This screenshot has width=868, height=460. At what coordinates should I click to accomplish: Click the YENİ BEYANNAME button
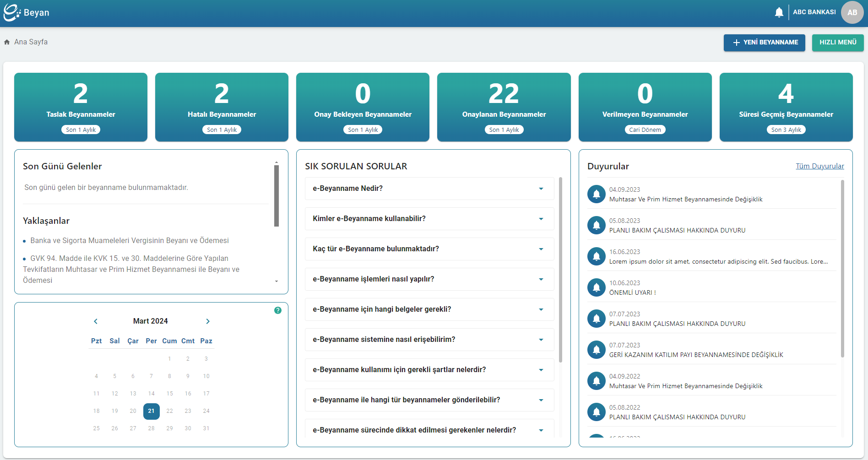pos(764,43)
